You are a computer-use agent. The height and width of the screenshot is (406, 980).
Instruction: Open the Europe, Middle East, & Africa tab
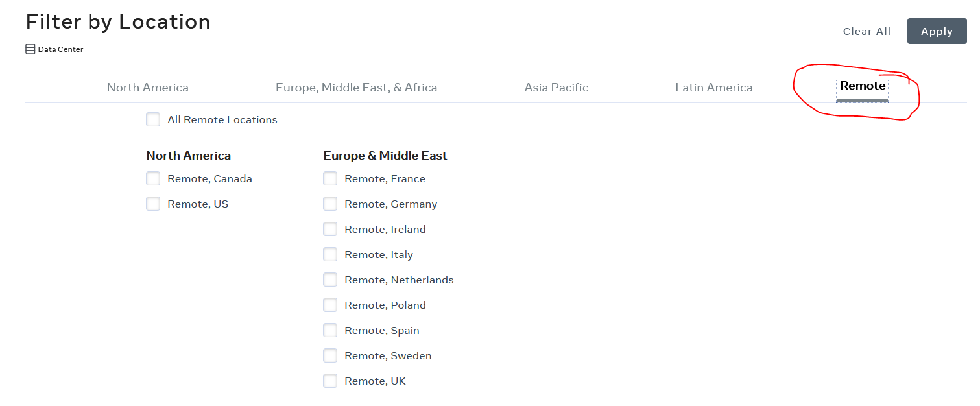356,87
